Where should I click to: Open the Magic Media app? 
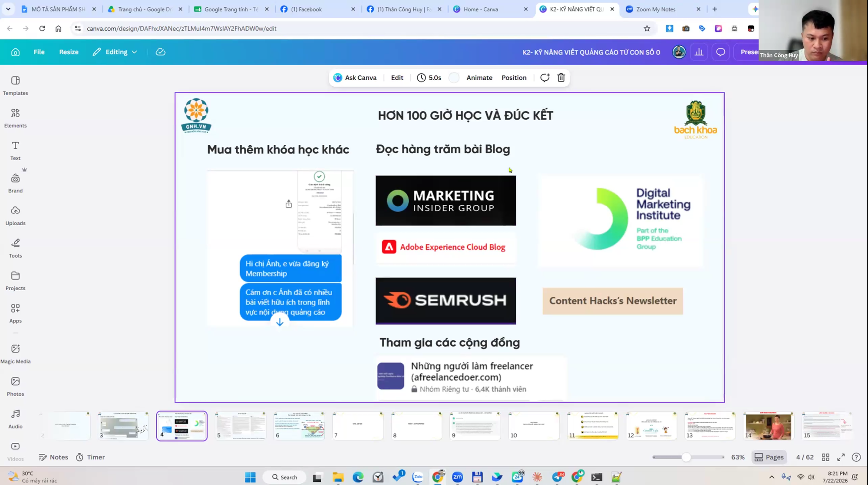[x=15, y=354]
